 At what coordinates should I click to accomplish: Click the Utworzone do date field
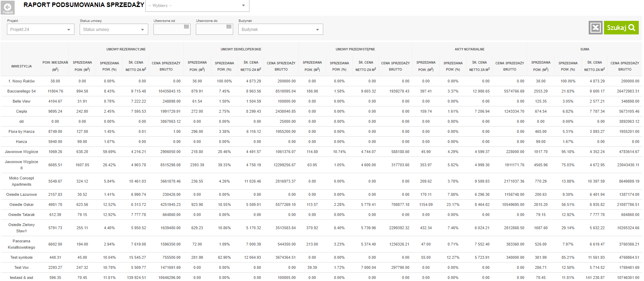click(214, 29)
